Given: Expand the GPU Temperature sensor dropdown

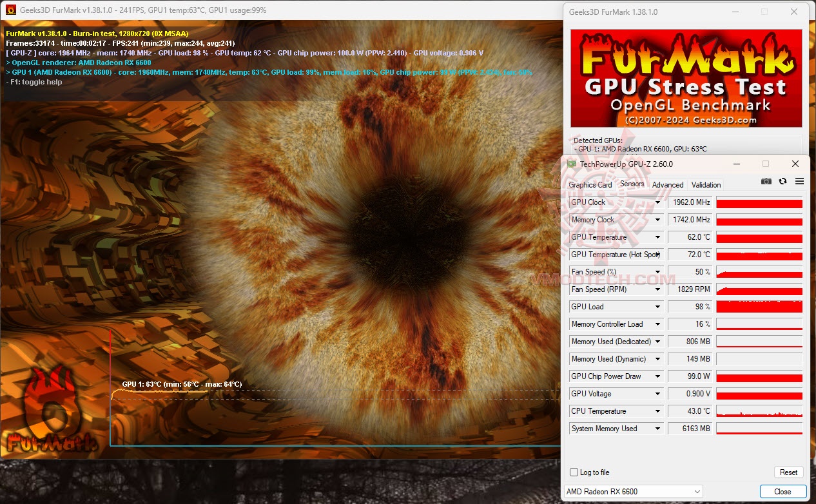Looking at the screenshot, I should (657, 237).
